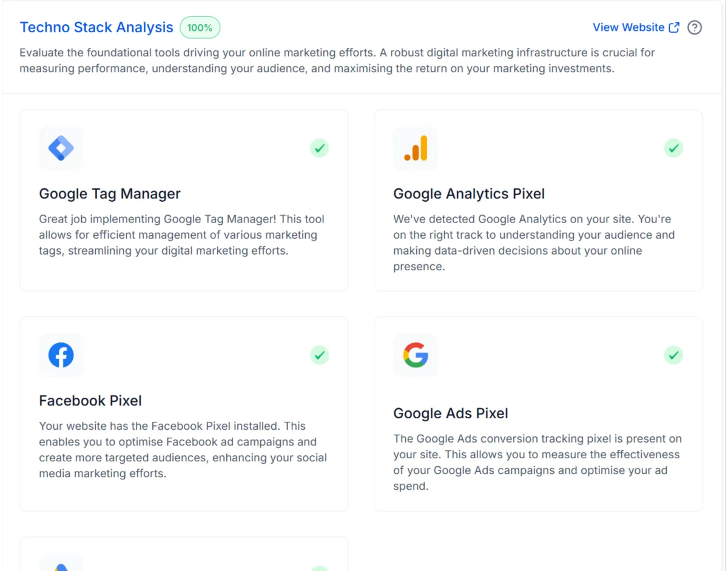Click the 100% score badge
728x571 pixels.
point(200,28)
